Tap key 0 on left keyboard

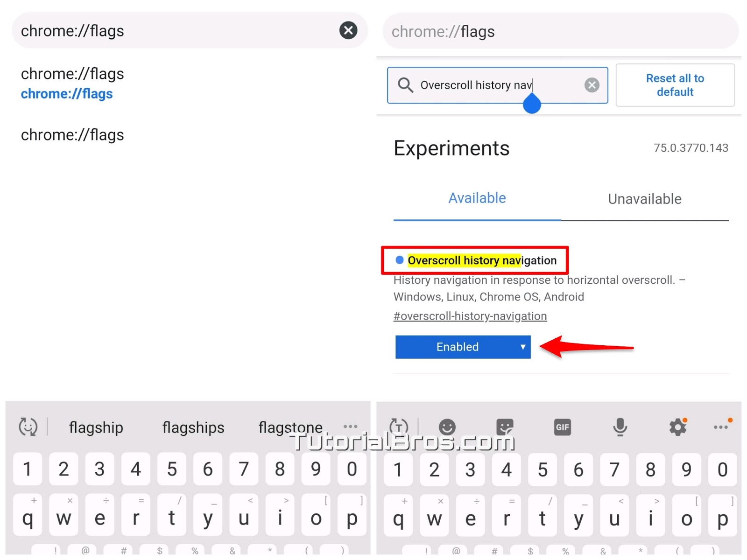(x=352, y=469)
